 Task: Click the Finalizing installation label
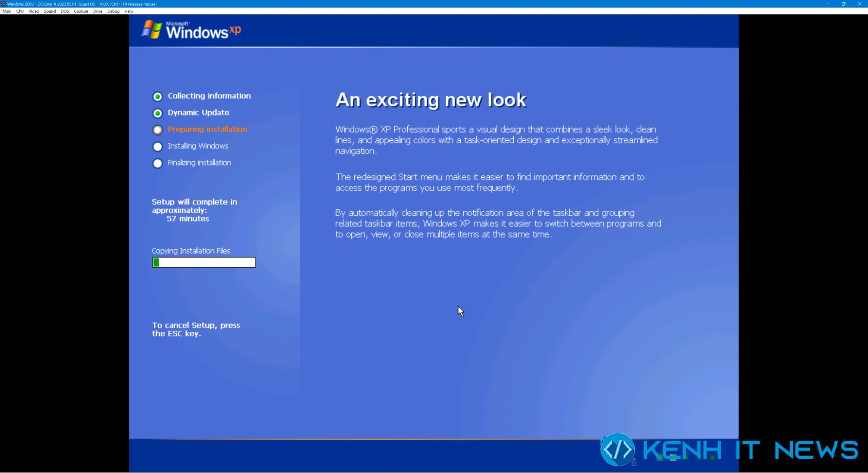[199, 163]
